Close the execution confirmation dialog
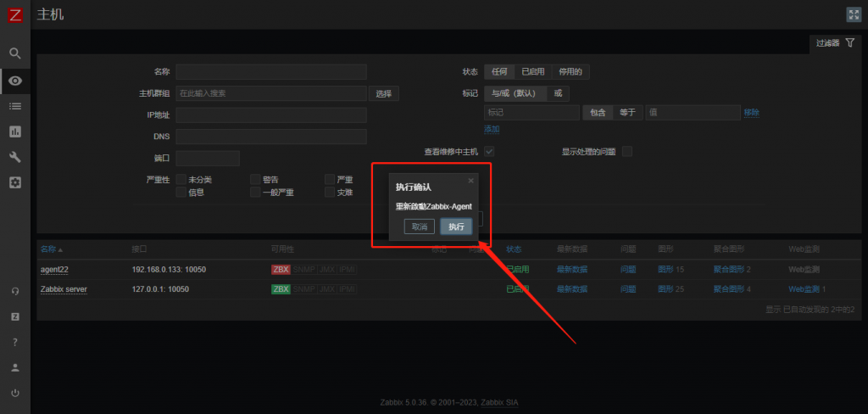This screenshot has width=868, height=414. 470,181
